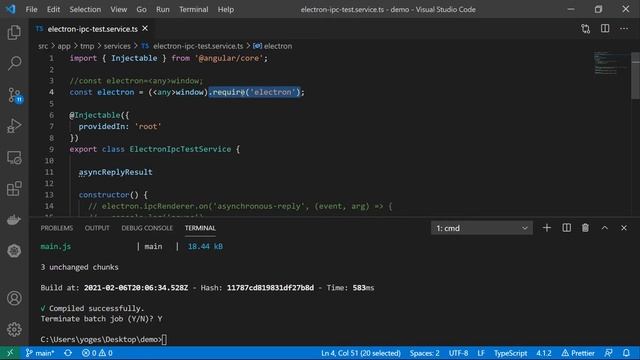Click the file name breadcrumb segment
The image size is (640, 360).
tap(198, 46)
